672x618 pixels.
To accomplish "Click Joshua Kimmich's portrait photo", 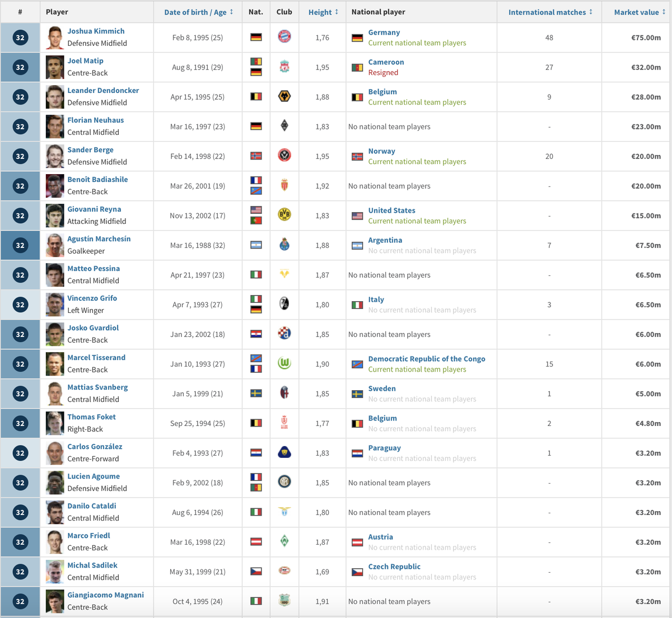I will pyautogui.click(x=55, y=38).
